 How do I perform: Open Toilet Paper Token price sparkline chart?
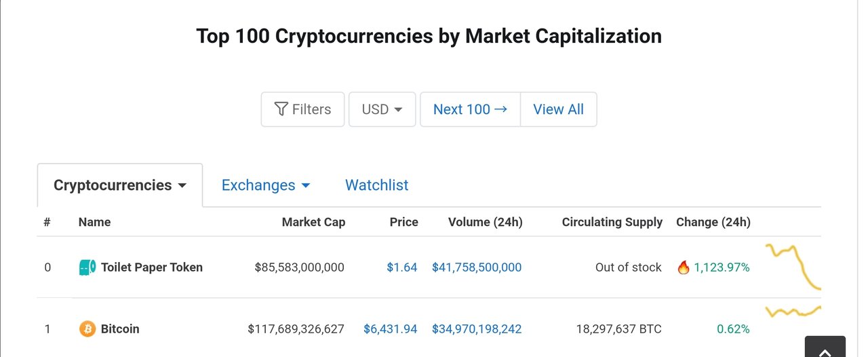coord(793,267)
